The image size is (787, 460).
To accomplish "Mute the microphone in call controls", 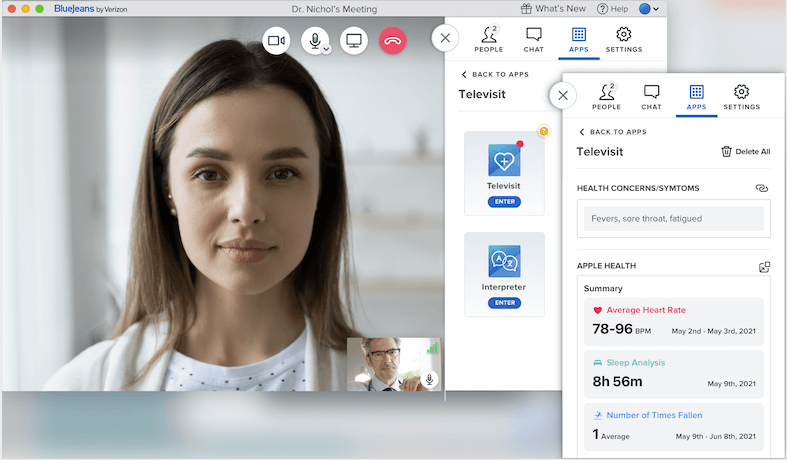I will click(314, 41).
